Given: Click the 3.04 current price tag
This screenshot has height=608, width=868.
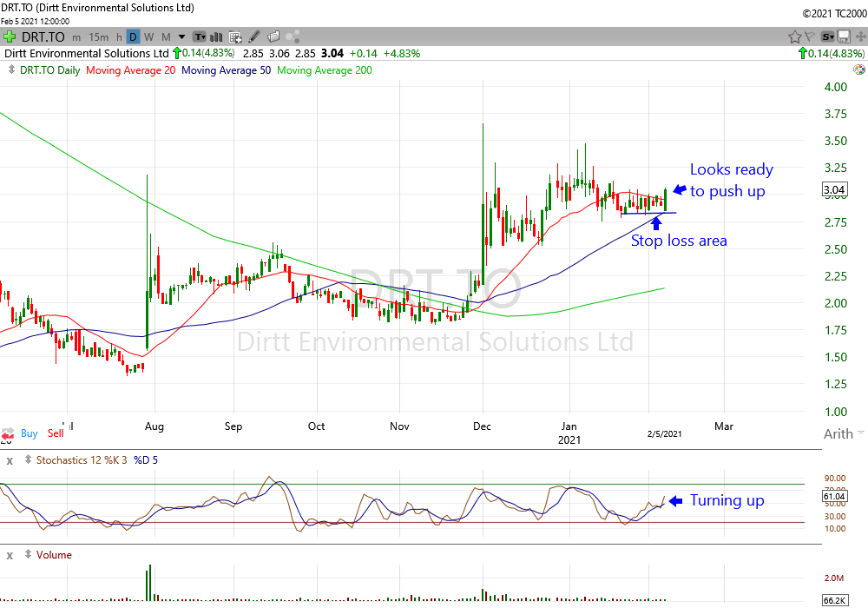Looking at the screenshot, I should pos(834,190).
